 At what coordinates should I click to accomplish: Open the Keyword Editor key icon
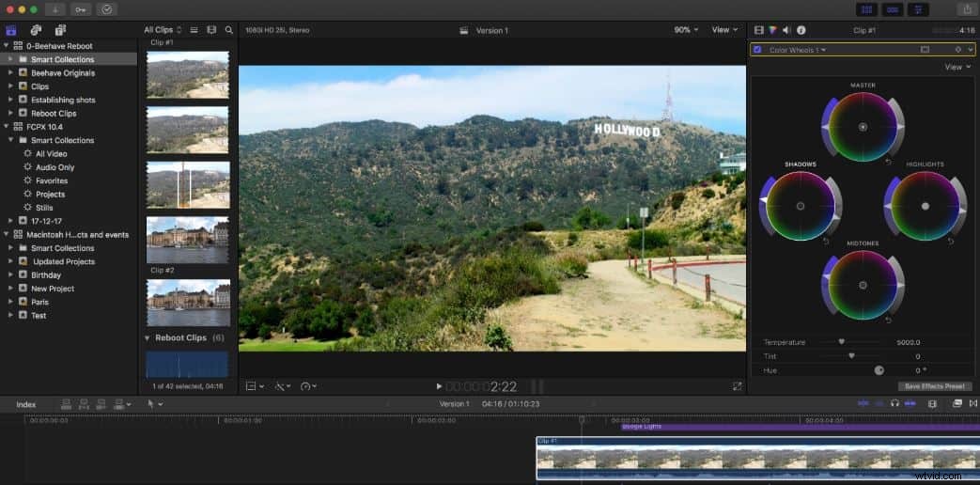(81, 9)
